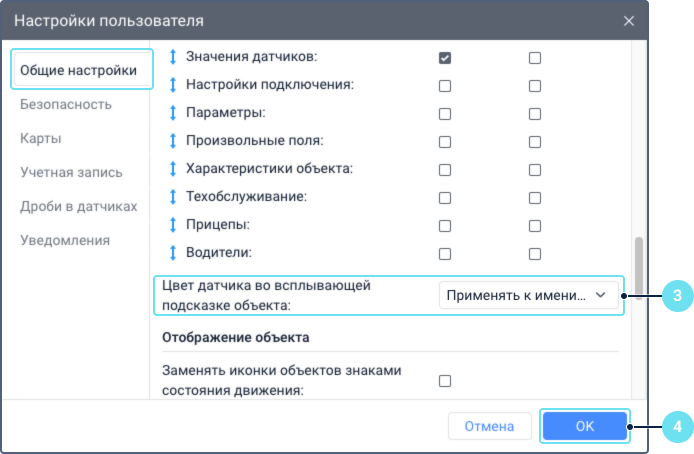
Task: Click reorder arrow icon beside Параметры
Action: 172,114
